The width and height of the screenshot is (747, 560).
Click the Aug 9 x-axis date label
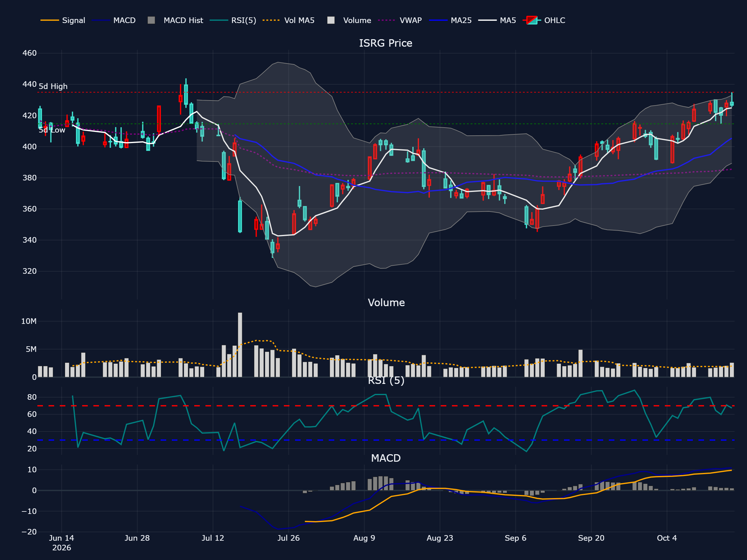[364, 538]
